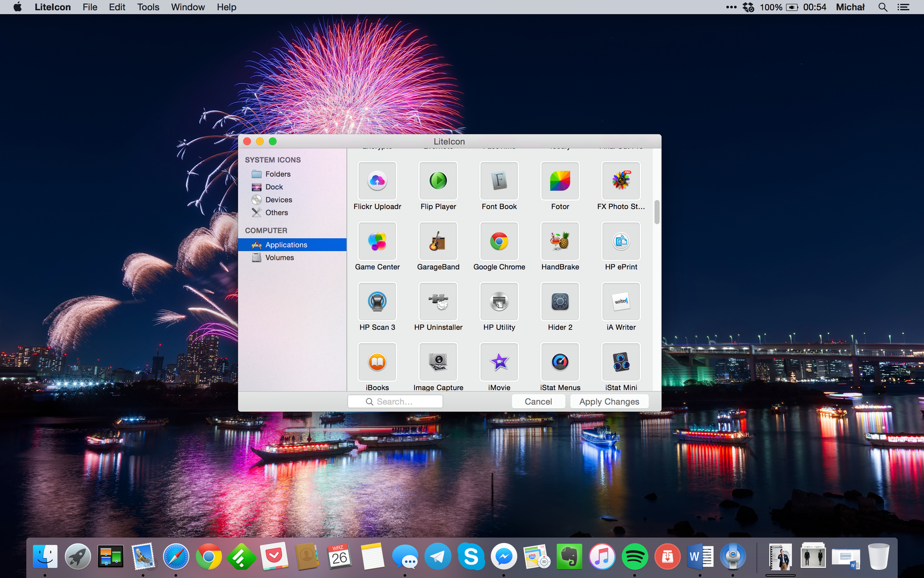Open Launchpad from the Dock

[x=78, y=557]
